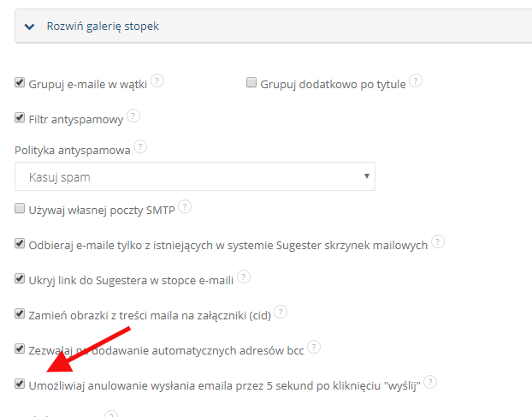Expand the 'Rozwiń galerię stopek' chevron

(x=30, y=27)
